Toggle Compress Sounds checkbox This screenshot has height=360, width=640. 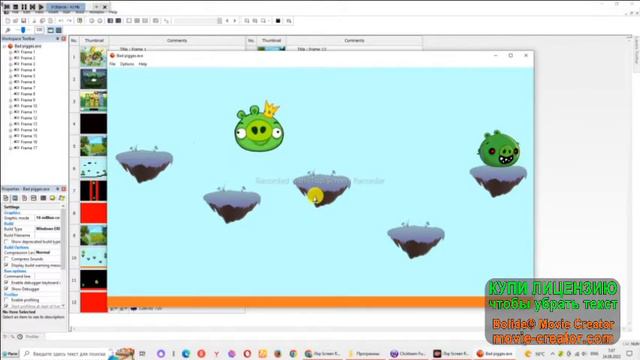(6, 259)
